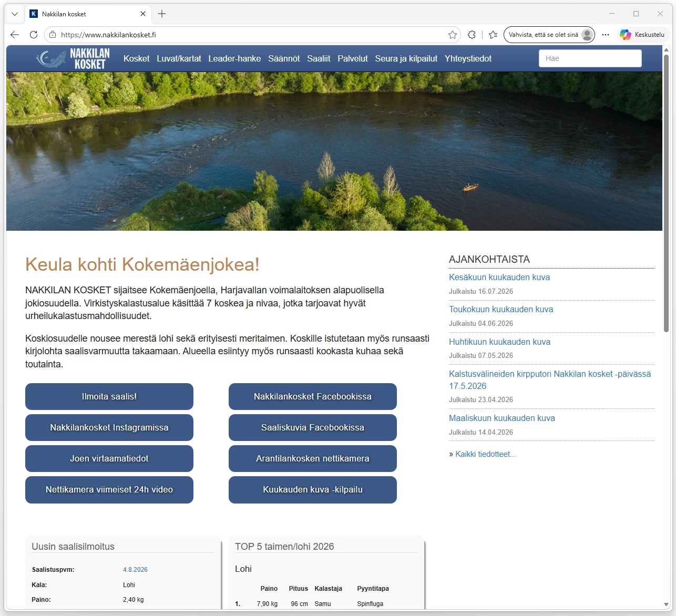Add page to favorites star icon

(453, 35)
